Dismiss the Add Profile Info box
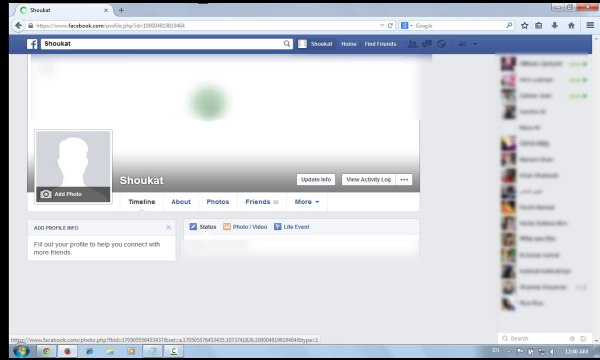 [168, 227]
